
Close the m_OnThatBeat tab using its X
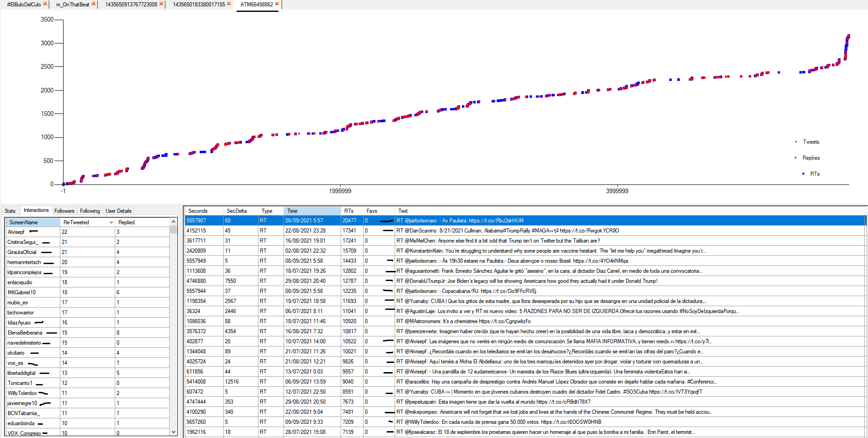point(93,4)
